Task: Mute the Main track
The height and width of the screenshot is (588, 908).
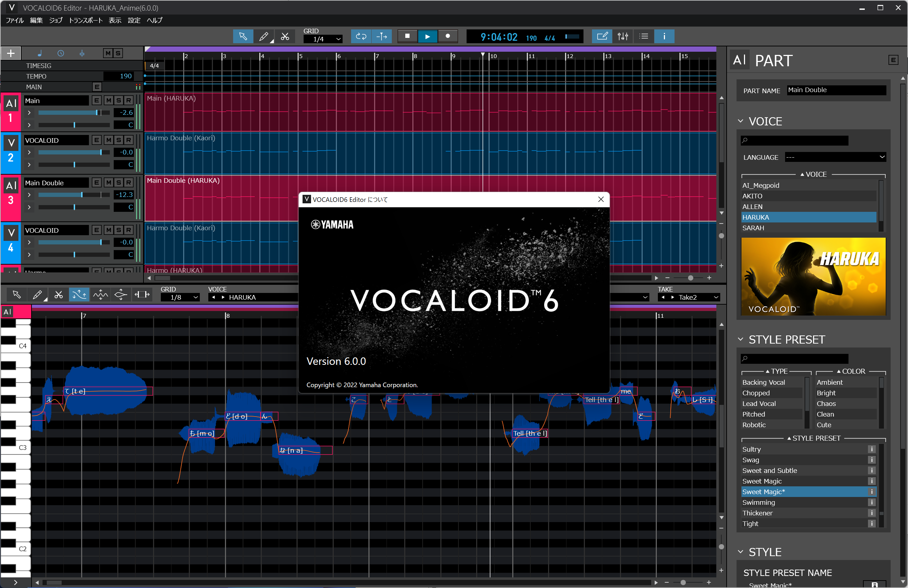Action: 109,101
